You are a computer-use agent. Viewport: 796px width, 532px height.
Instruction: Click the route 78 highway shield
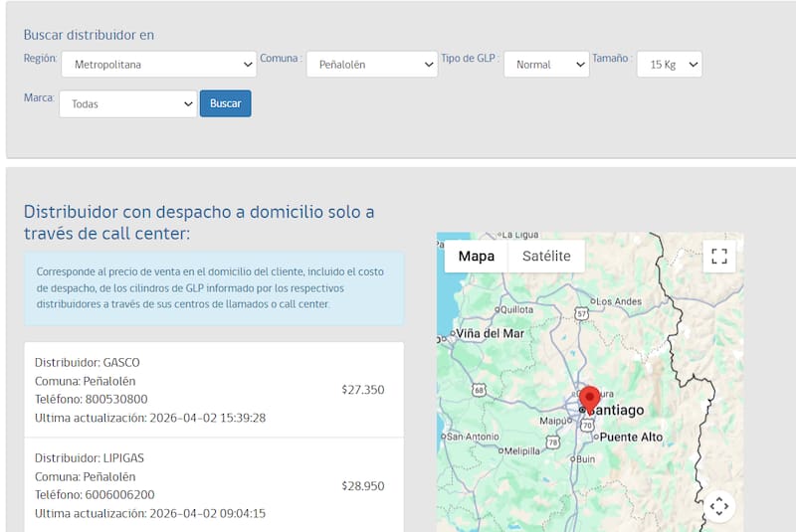553,443
